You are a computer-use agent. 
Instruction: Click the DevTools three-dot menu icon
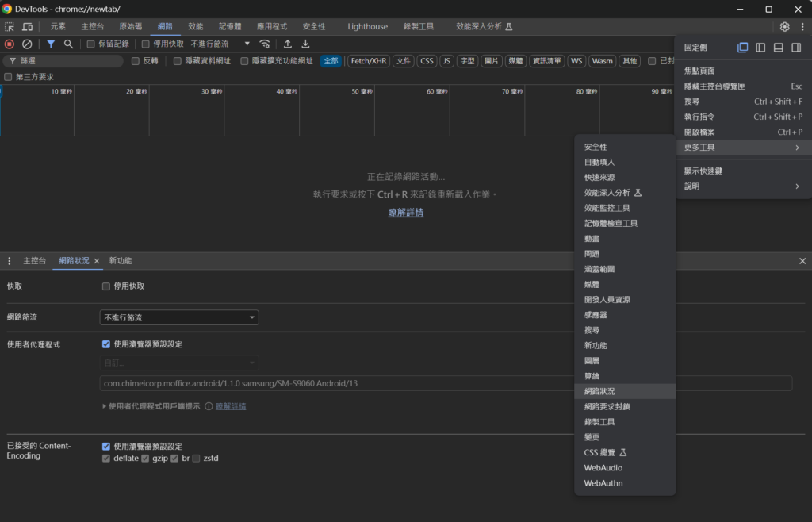[802, 26]
